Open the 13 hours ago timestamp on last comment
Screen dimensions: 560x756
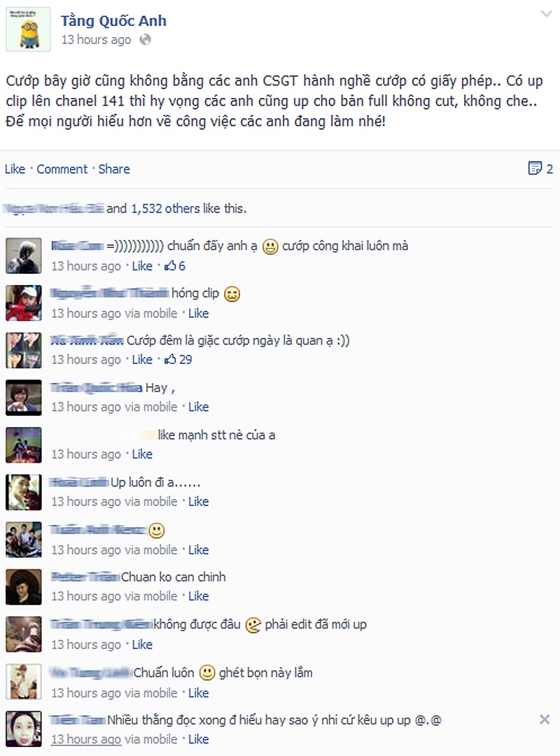86,739
